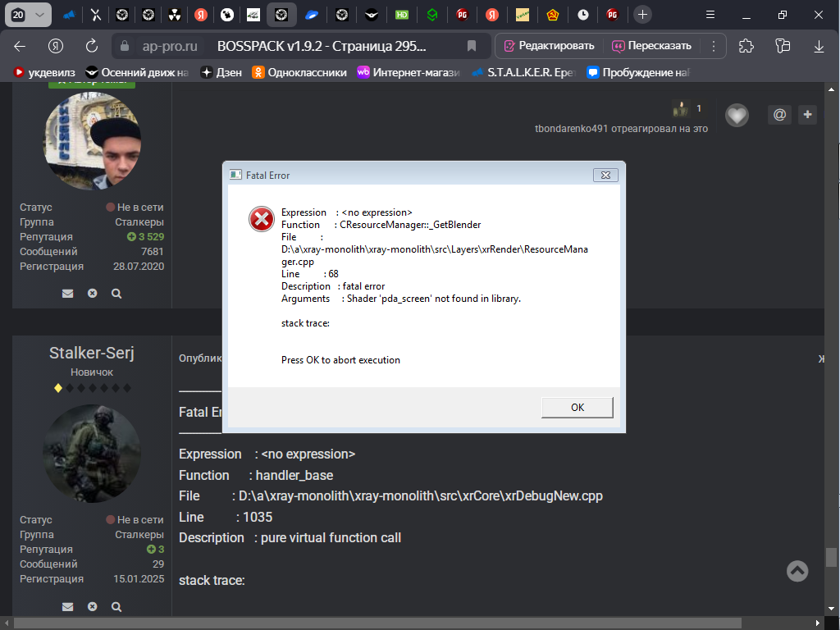This screenshot has width=840, height=630.
Task: Switch to the black mask icon tab
Action: tap(372, 15)
